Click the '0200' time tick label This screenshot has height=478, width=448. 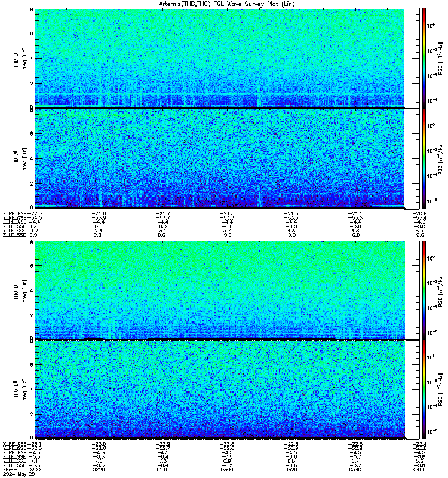pos(34,470)
